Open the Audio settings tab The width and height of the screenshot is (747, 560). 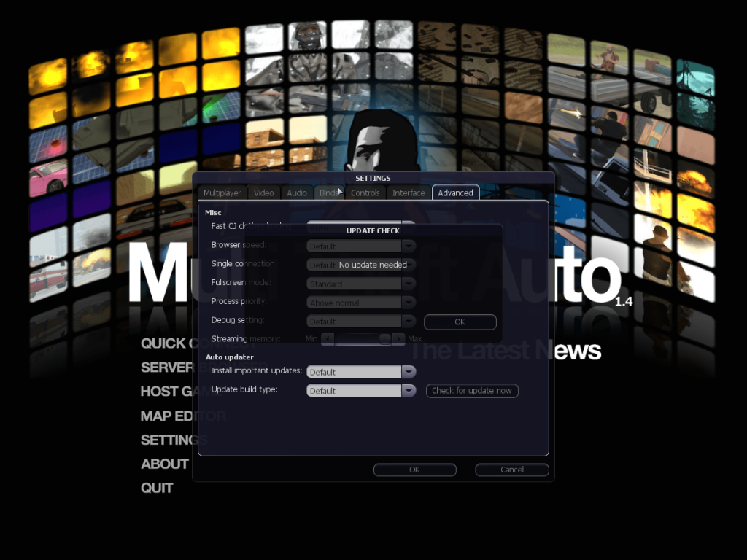(x=297, y=193)
